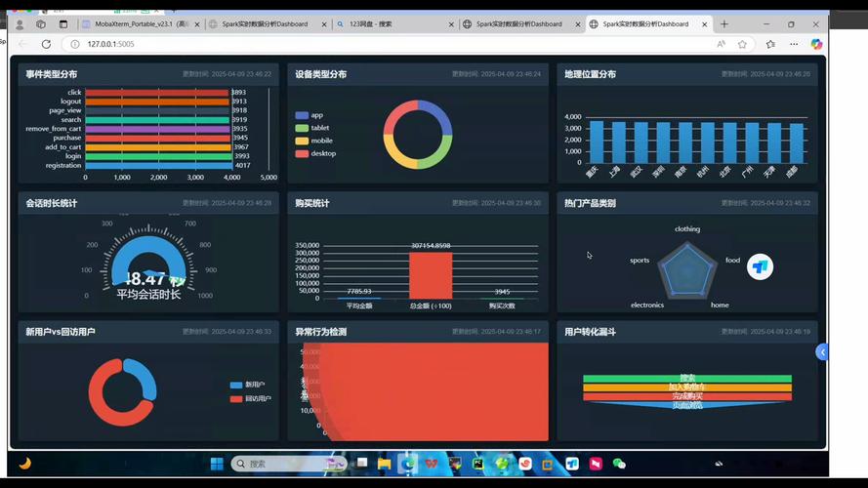Click the purple remove_from_cart bar

(x=157, y=129)
